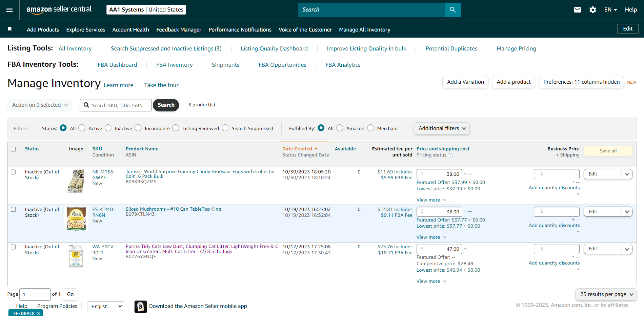This screenshot has width=644, height=316.
Task: Go to Account Health
Action: point(131,30)
